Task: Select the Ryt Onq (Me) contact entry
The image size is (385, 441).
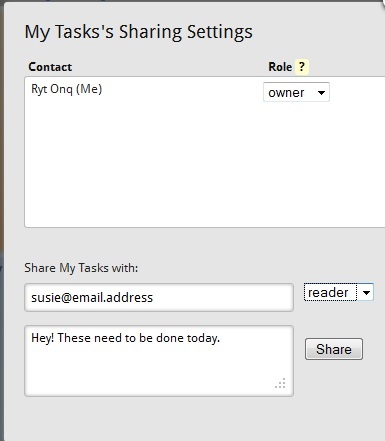Action: [66, 89]
